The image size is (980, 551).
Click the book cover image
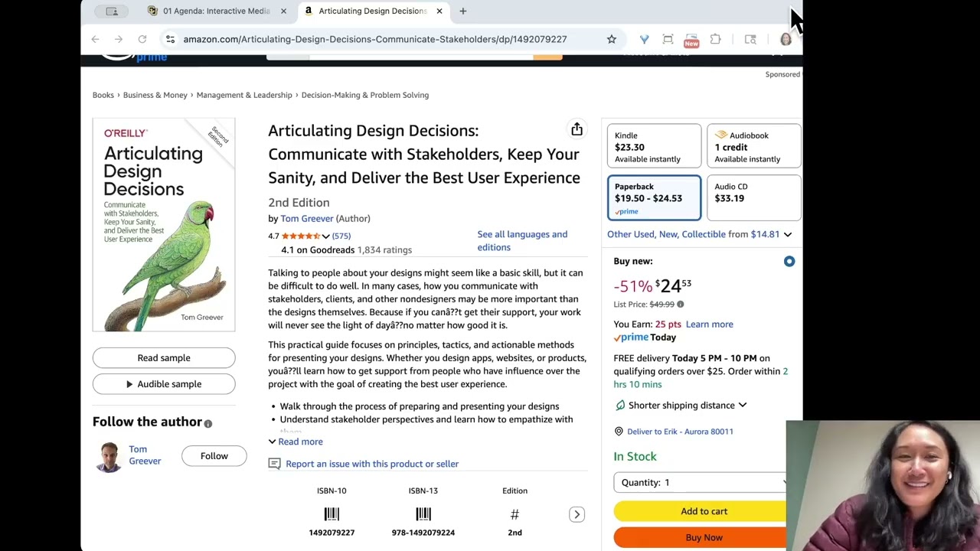[x=164, y=225]
